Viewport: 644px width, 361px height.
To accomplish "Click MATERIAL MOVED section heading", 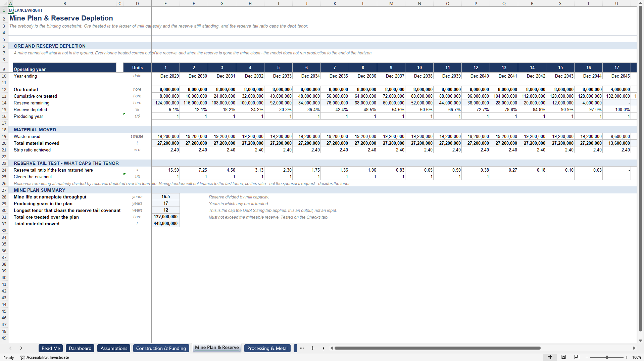I will 35,130.
